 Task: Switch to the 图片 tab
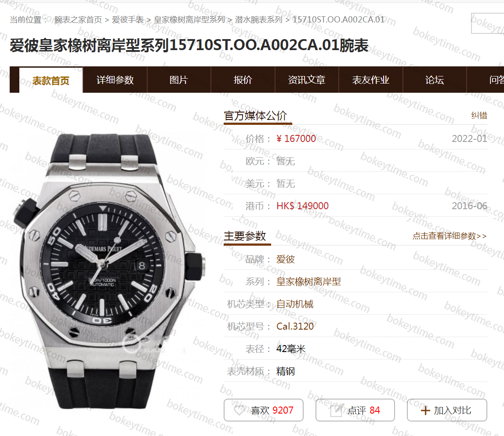pyautogui.click(x=179, y=80)
